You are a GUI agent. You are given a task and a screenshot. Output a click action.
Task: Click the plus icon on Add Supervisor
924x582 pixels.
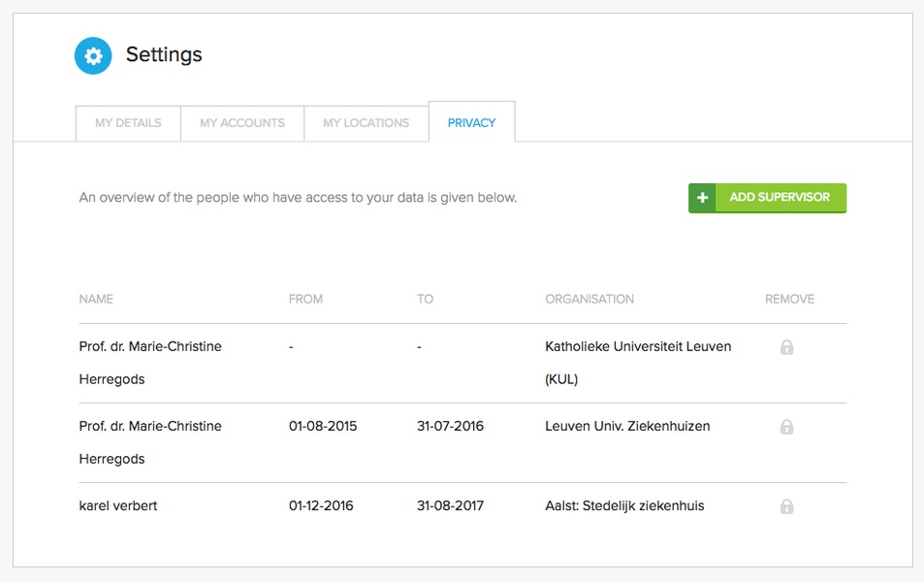click(702, 198)
